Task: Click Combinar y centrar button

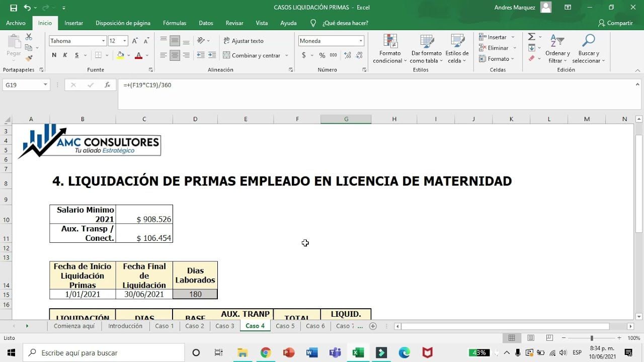Action: 256,55
